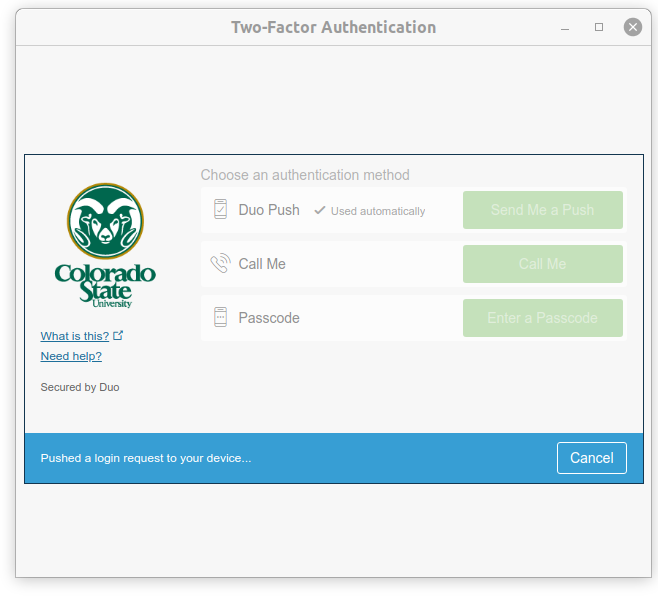Click the Duo Push phone icon
658x596 pixels.
pyautogui.click(x=220, y=209)
